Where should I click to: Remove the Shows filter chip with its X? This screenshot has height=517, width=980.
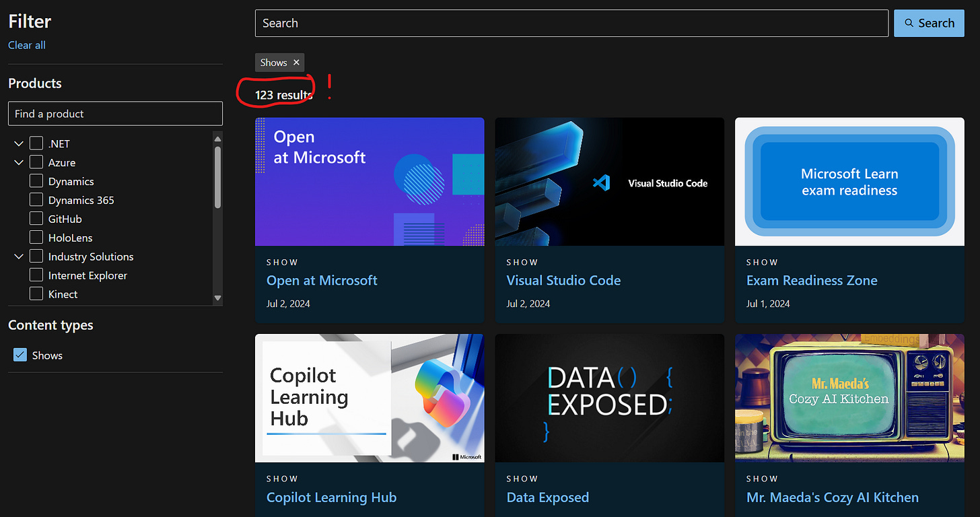[x=296, y=63]
